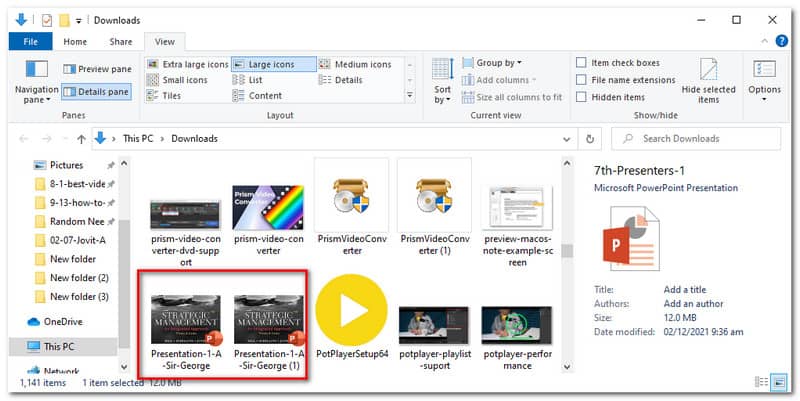Collapse the ribbon with chevron arrow
The width and height of the screenshot is (800, 401).
pyautogui.click(x=764, y=41)
